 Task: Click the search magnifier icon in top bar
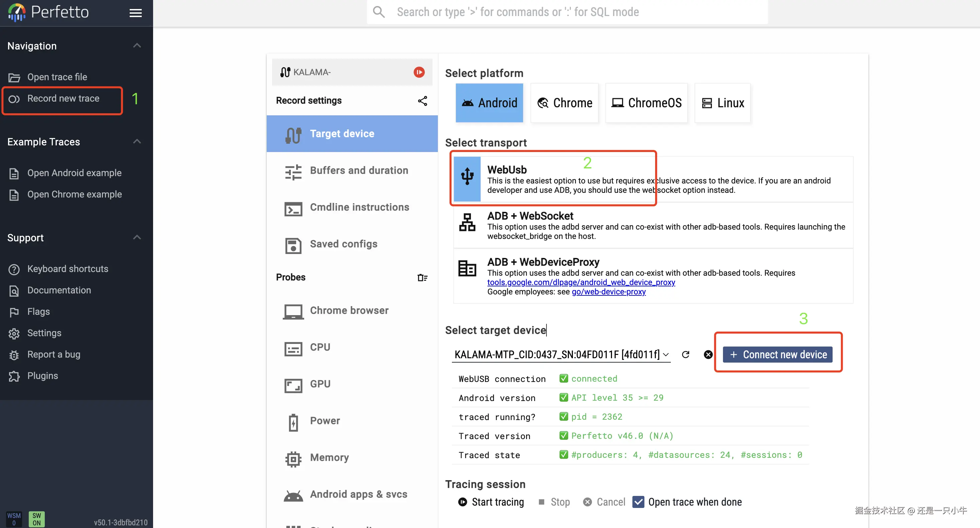[x=379, y=12]
